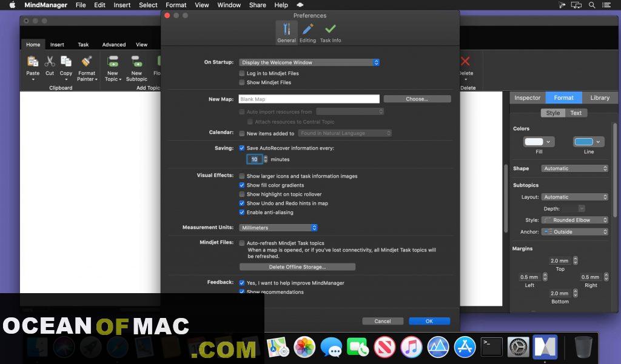Click the New Subtopic ribbon icon
Image resolution: width=621 pixels, height=364 pixels.
click(136, 62)
